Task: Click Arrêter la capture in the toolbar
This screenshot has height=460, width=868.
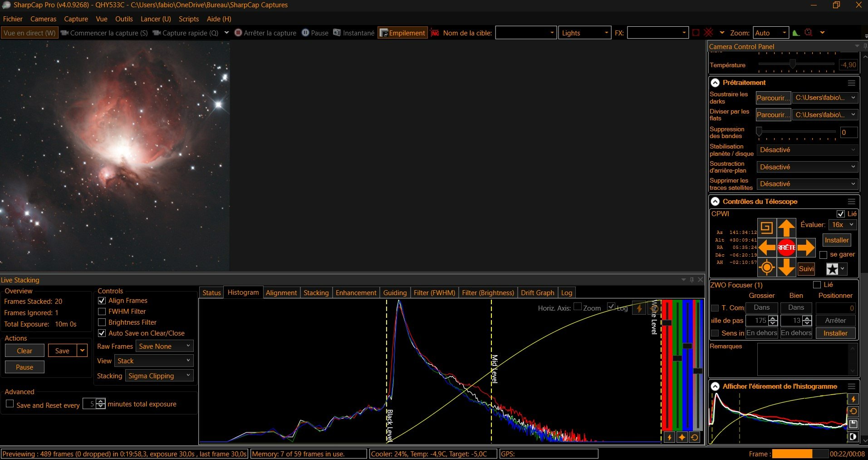Action: 265,33
